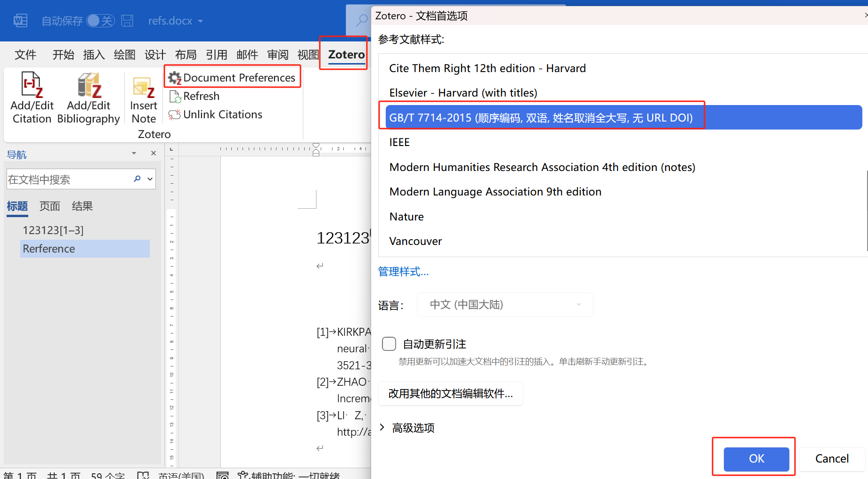Switch to the 审阅 ribbon tab
The width and height of the screenshot is (868, 479).
pos(277,55)
